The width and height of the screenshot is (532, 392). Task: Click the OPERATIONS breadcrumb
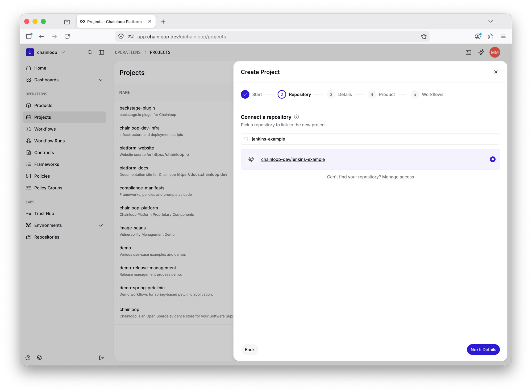point(128,52)
